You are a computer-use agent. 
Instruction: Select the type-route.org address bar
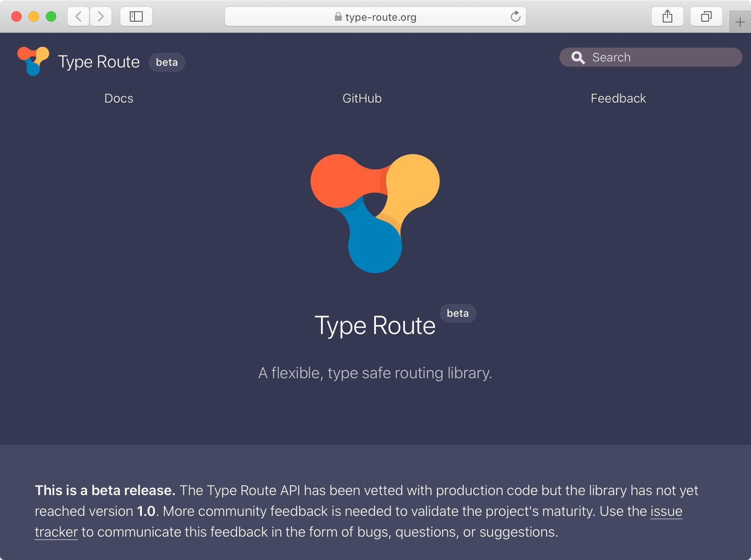375,16
